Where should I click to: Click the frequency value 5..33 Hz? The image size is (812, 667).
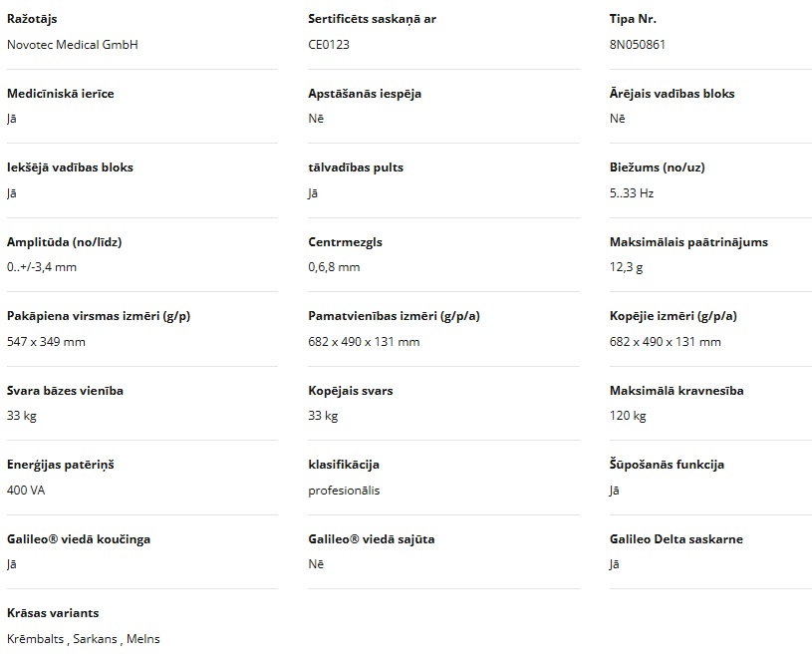[x=632, y=193]
